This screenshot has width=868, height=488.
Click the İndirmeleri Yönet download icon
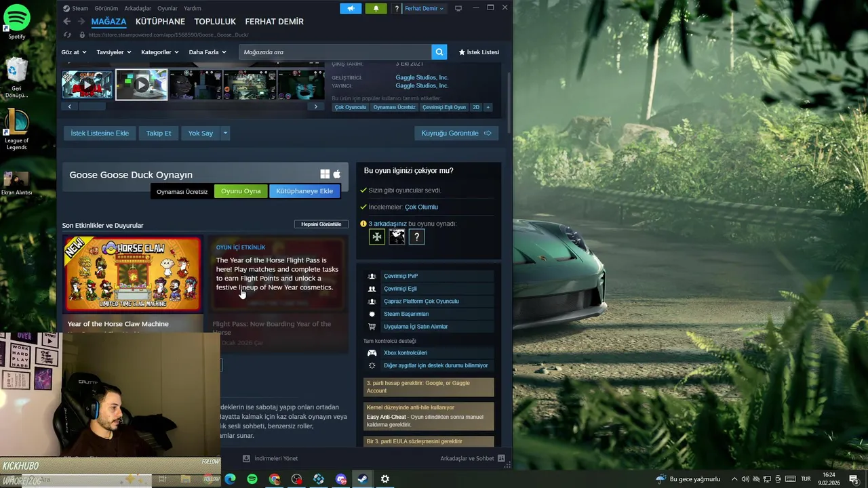(x=246, y=458)
